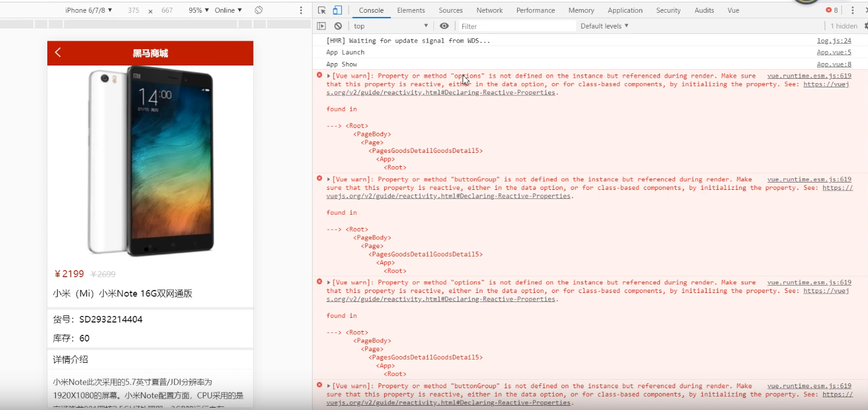Go to the Memory tab
Viewport: 868px width, 410px height.
pyautogui.click(x=581, y=10)
